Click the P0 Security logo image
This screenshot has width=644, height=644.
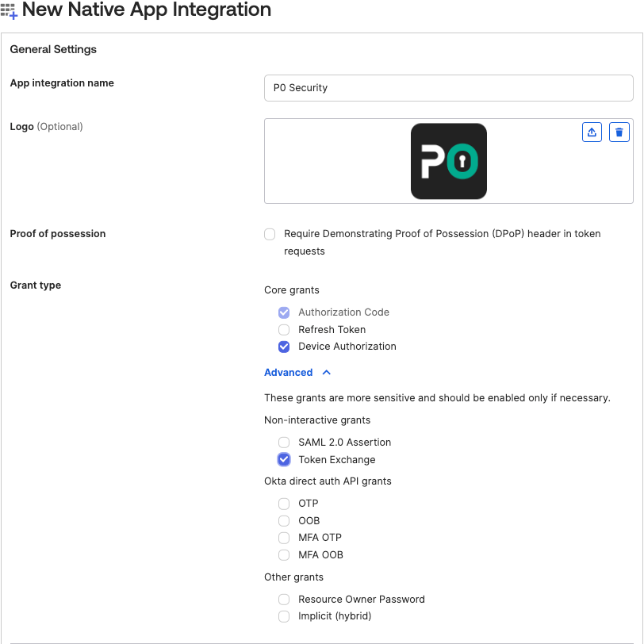pos(448,161)
